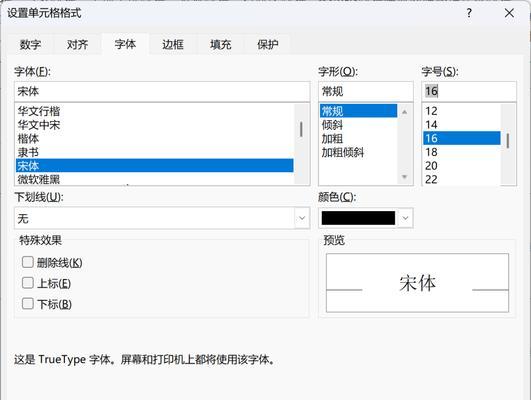Image resolution: width=531 pixels, height=400 pixels.
Task: Select font size 20
Action: [x=462, y=166]
